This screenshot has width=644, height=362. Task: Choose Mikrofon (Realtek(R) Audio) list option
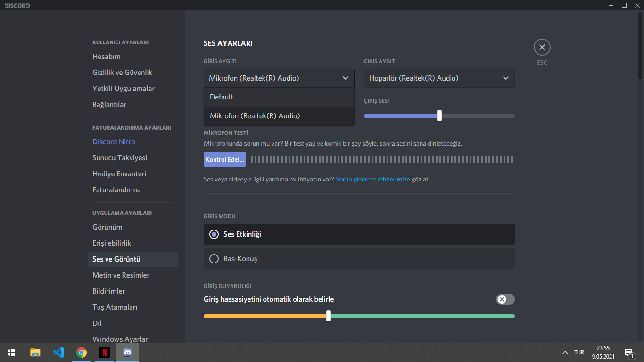tap(279, 116)
